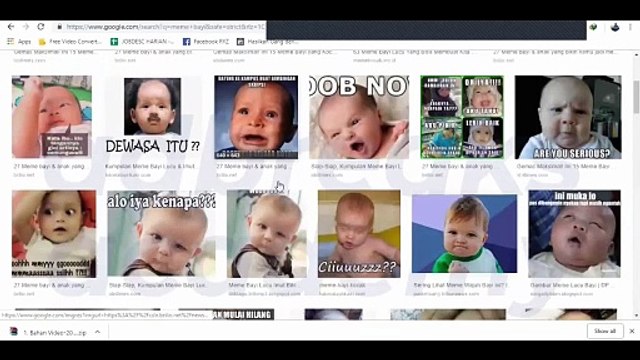The image size is (640, 360).
Task: Open the Hasilkan uang bookmark
Action: tap(268, 42)
